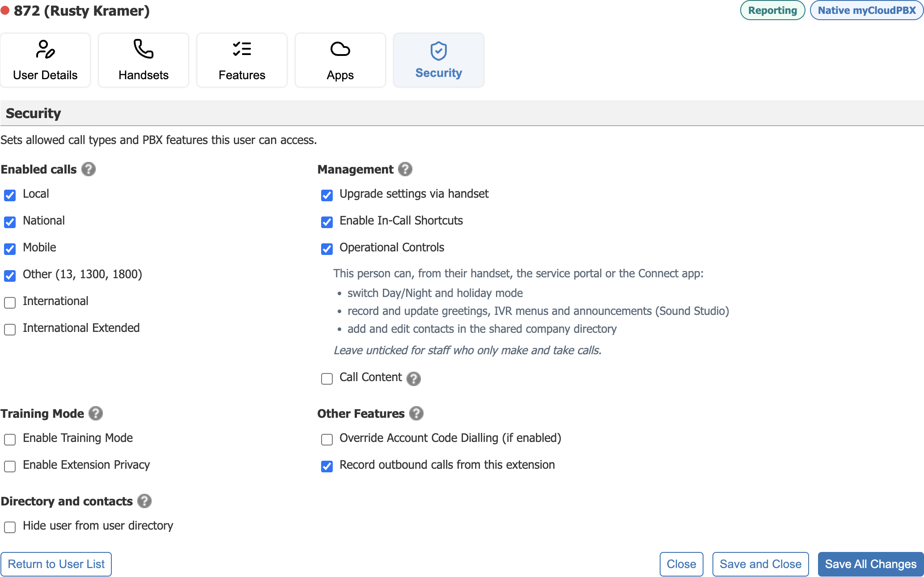Toggle Other (13, 1300, 1800) checkbox
924x577 pixels.
point(10,276)
